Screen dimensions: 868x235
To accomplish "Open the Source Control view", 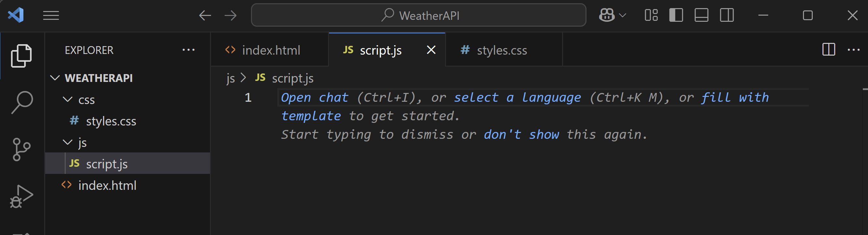I will point(22,149).
